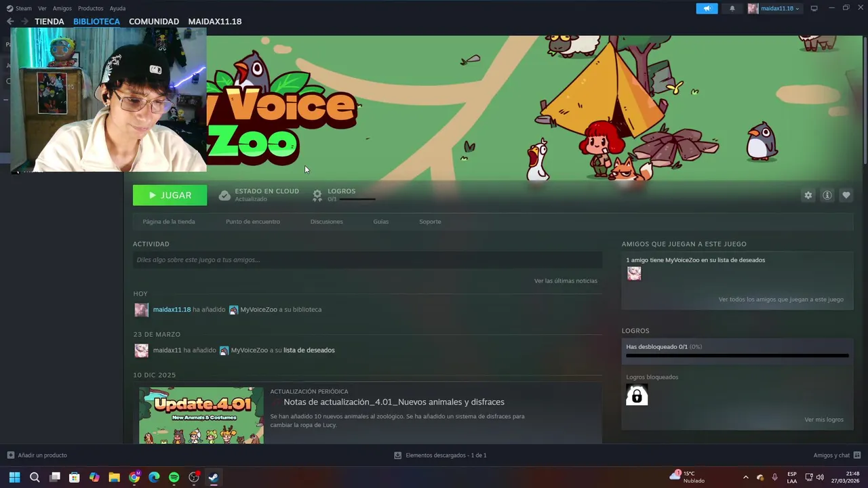Open Punto de encuentro
Image resolution: width=868 pixels, height=488 pixels.
pos(253,222)
